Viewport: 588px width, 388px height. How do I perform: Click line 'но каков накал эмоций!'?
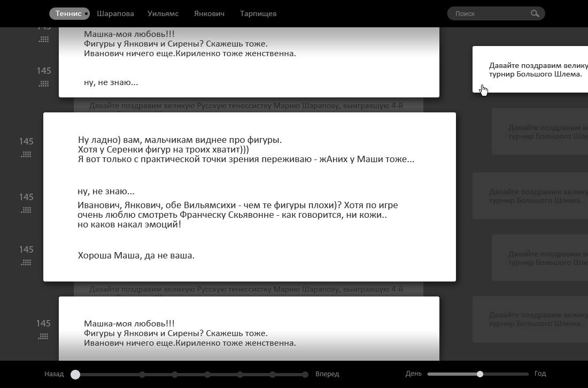[129, 225]
